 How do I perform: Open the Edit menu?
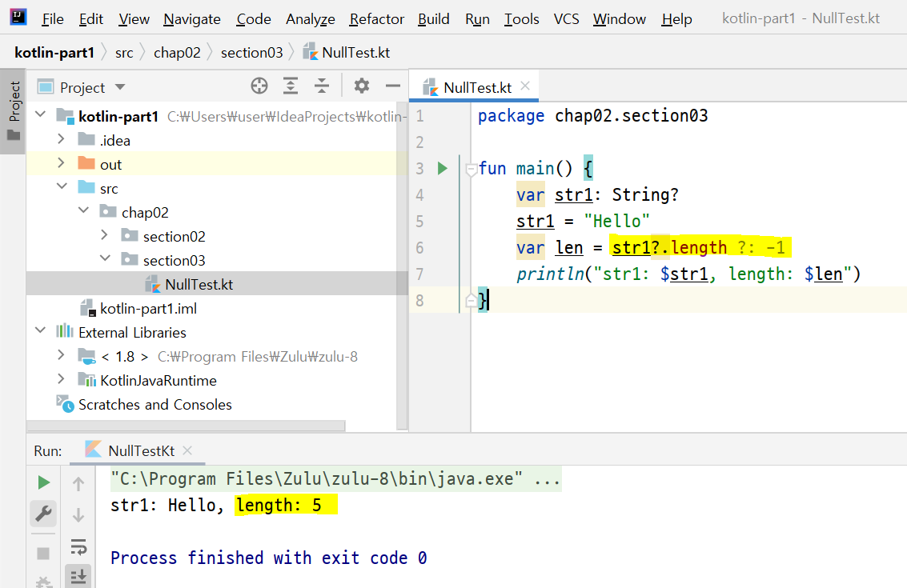point(90,19)
